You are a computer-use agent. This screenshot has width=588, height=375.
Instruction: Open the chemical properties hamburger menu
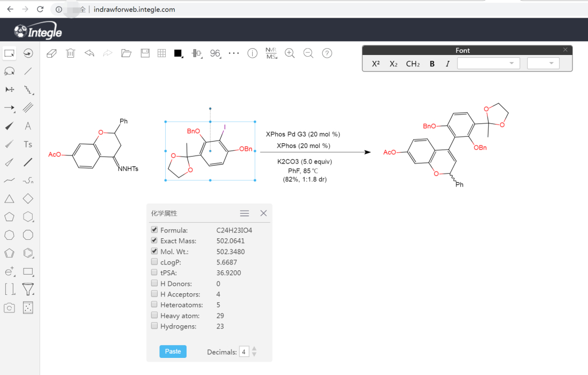point(244,213)
